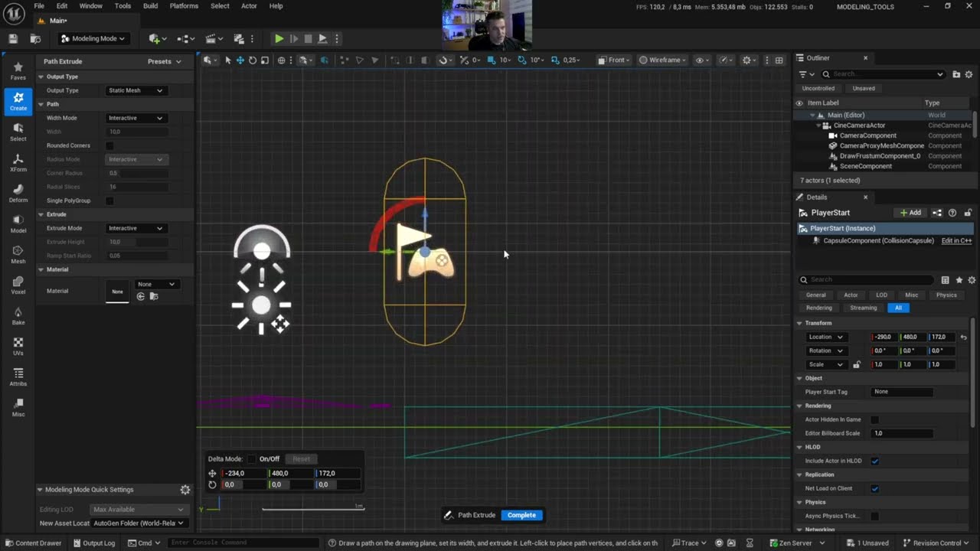Click the Add component button
Screen dimensions: 980x551
[910, 213]
